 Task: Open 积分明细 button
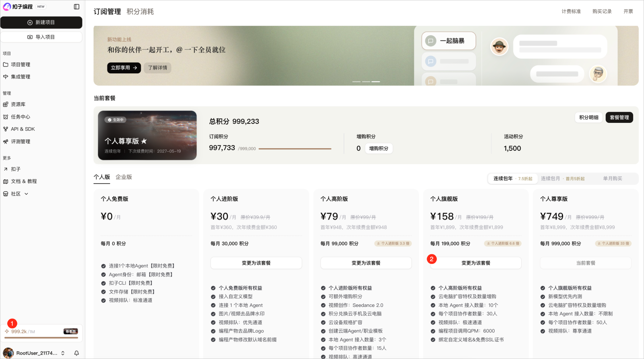(x=589, y=117)
